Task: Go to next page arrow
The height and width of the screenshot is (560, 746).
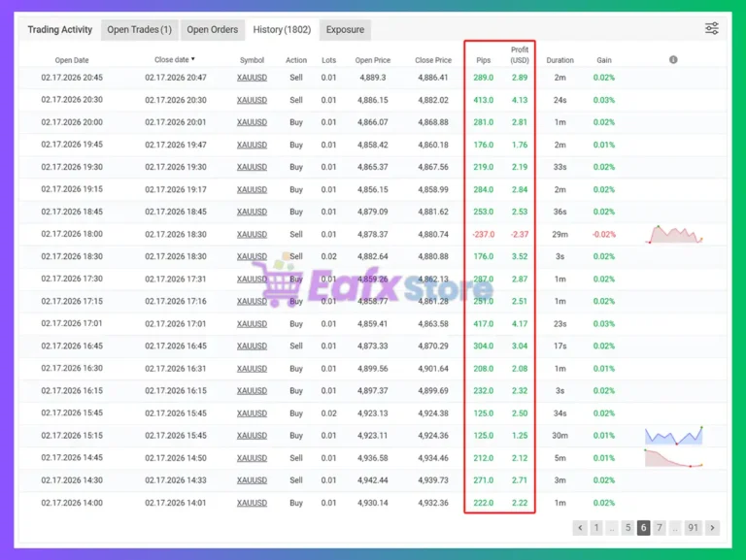Action: [712, 528]
